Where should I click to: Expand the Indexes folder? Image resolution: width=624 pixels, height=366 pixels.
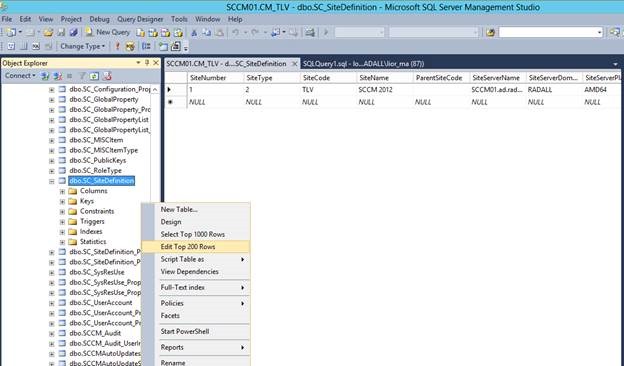(62, 232)
